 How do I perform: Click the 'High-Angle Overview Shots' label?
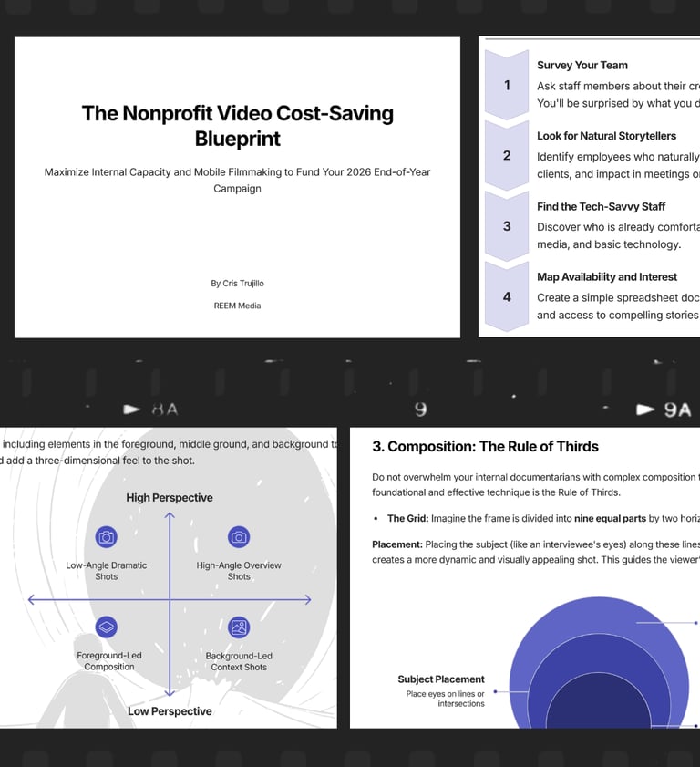tap(239, 571)
